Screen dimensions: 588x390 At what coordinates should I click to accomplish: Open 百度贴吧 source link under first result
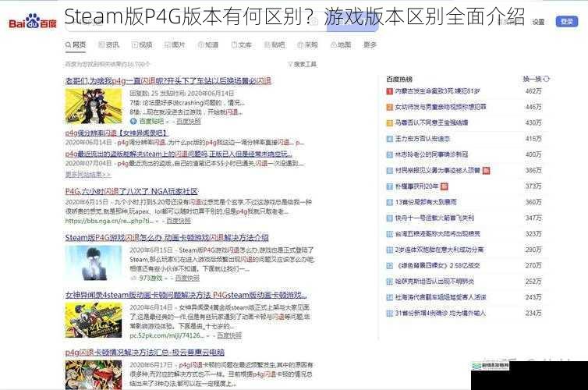(x=151, y=121)
